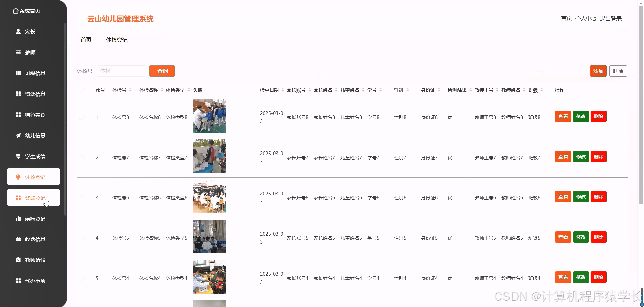Sort by the 体检名称 column arrows

pyautogui.click(x=162, y=90)
